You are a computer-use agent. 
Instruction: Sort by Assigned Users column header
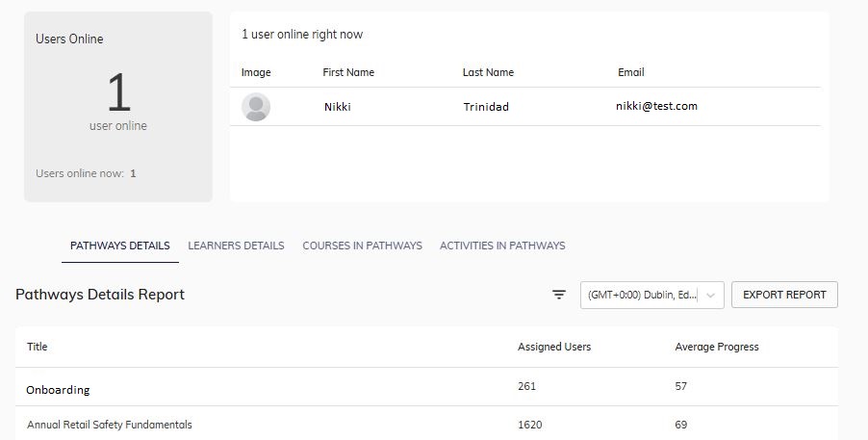pos(554,347)
